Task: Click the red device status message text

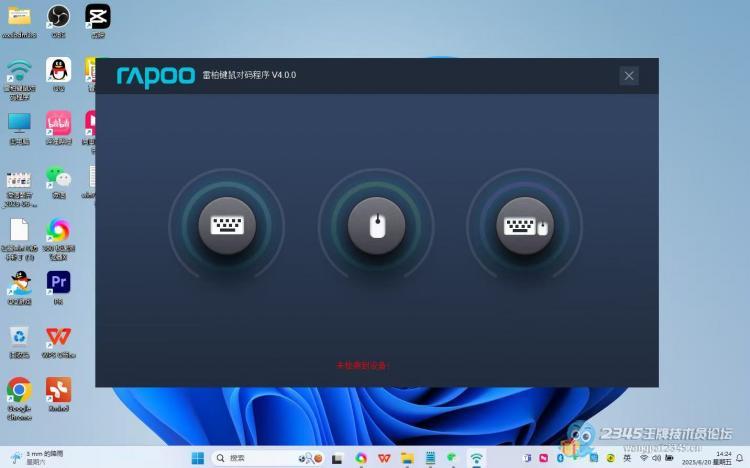Action: [363, 365]
